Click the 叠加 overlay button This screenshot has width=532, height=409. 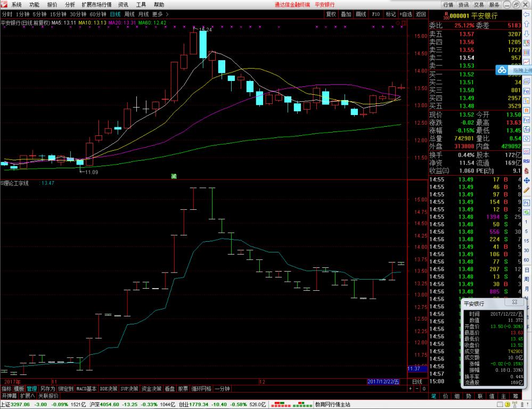pyautogui.click(x=346, y=14)
